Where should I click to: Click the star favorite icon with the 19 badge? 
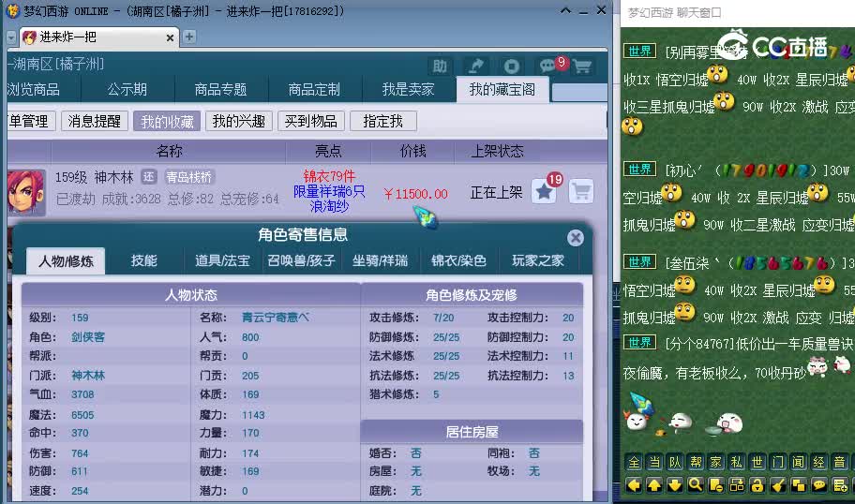(544, 191)
